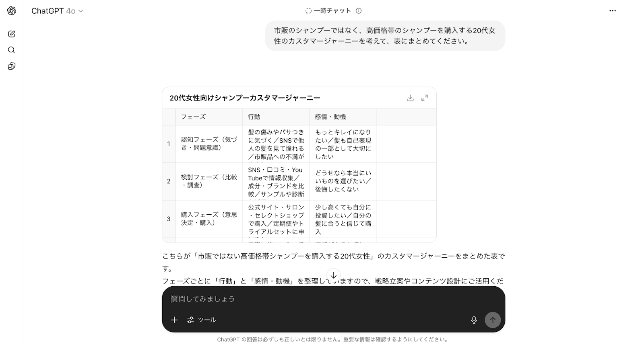The height and width of the screenshot is (345, 644).
Task: Click table title 20代女性向けシャンプーカスタマージャーニー
Action: click(x=245, y=98)
